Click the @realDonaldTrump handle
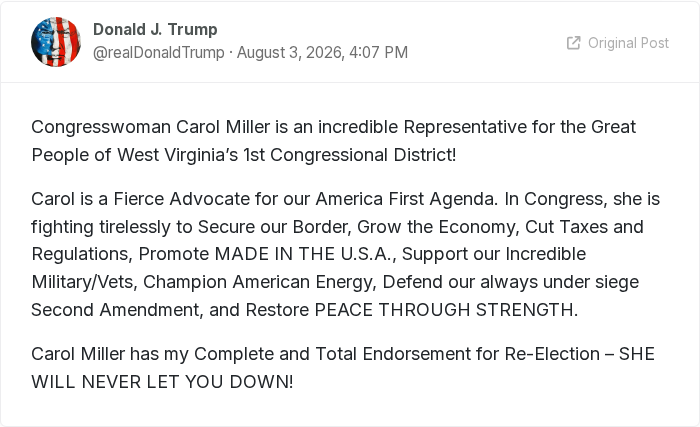700x427 pixels. click(x=158, y=52)
